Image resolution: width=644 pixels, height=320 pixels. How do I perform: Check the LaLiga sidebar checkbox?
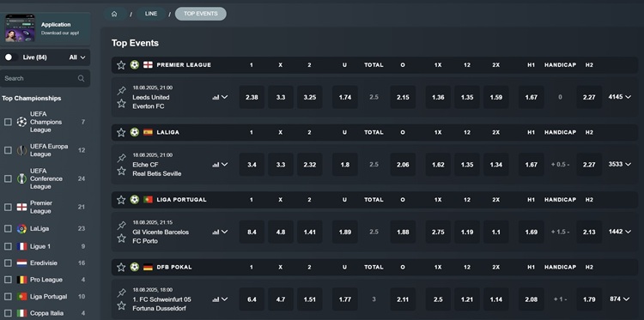tap(8, 229)
